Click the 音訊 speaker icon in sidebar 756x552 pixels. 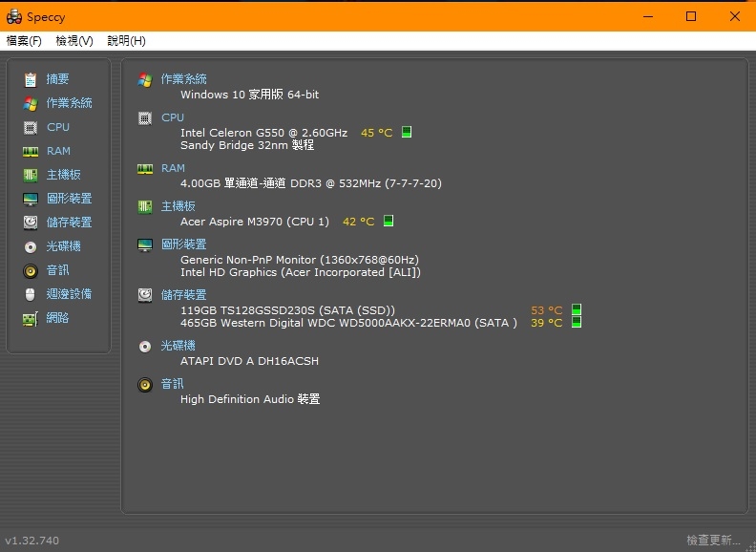click(31, 270)
